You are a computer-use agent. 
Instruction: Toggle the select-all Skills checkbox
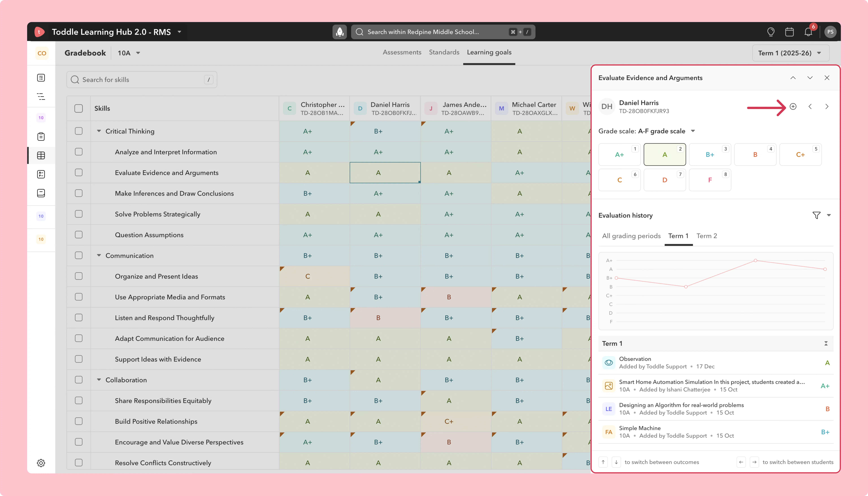78,108
